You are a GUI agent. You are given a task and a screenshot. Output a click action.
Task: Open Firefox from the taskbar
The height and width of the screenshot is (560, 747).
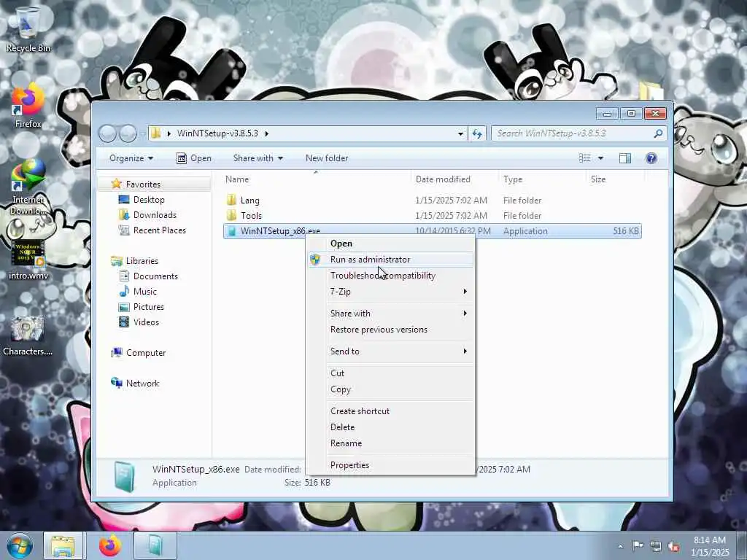click(x=109, y=545)
